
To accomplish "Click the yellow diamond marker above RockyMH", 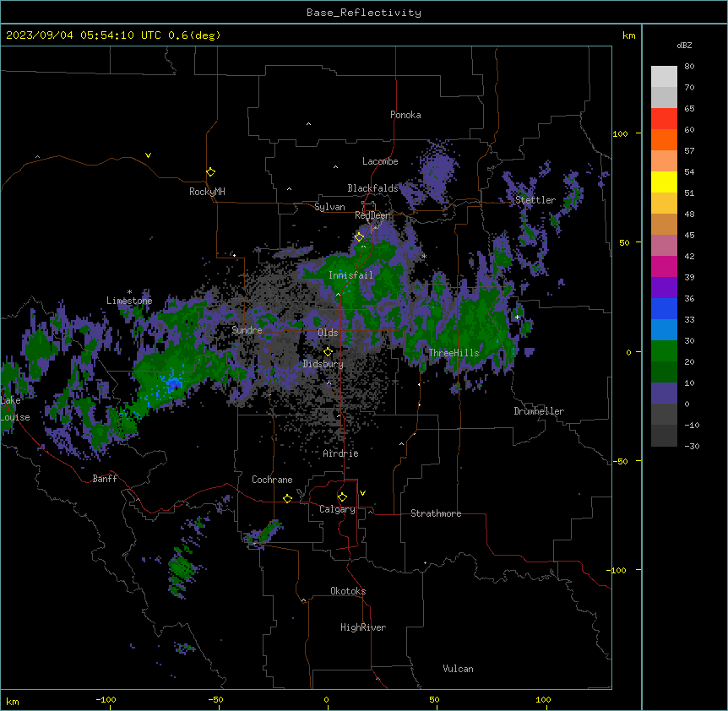I will coord(210,171).
